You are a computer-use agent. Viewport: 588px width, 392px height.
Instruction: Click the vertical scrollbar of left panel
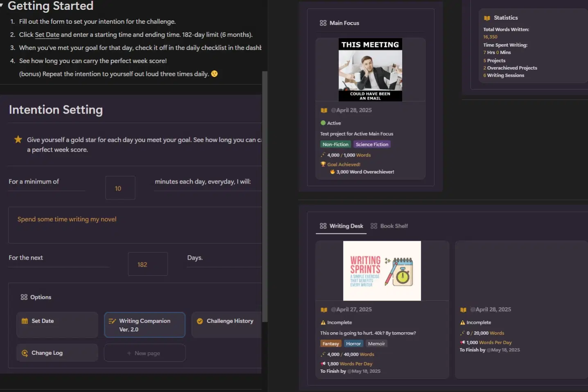click(265, 197)
